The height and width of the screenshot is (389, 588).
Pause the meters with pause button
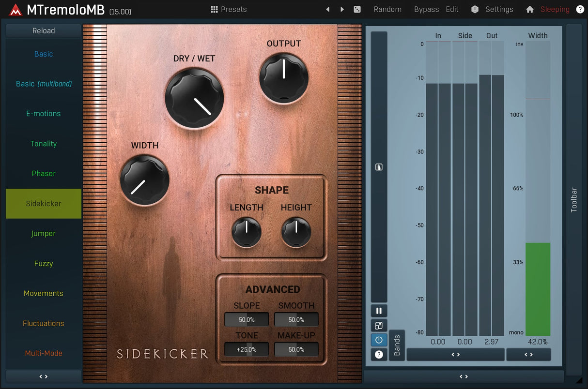coord(379,311)
